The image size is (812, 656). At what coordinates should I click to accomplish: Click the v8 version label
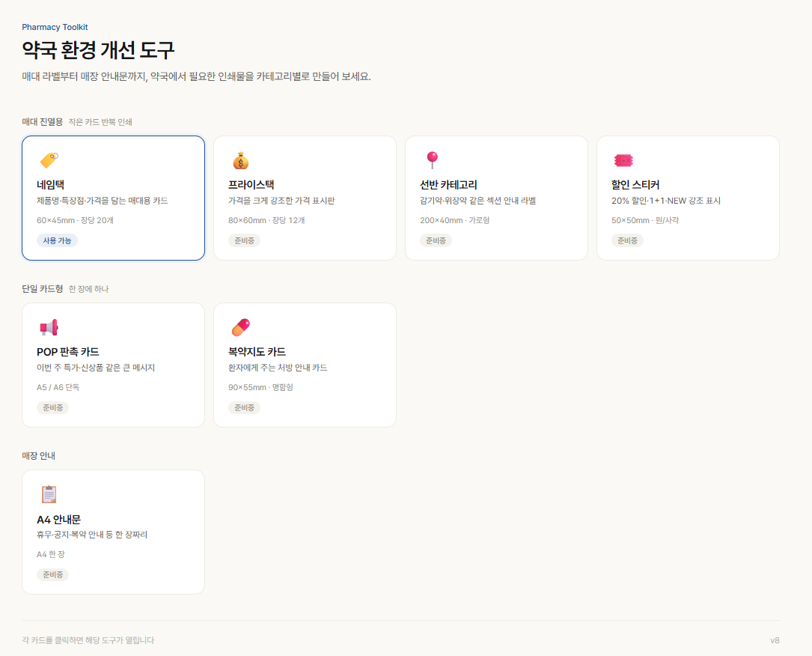click(775, 640)
